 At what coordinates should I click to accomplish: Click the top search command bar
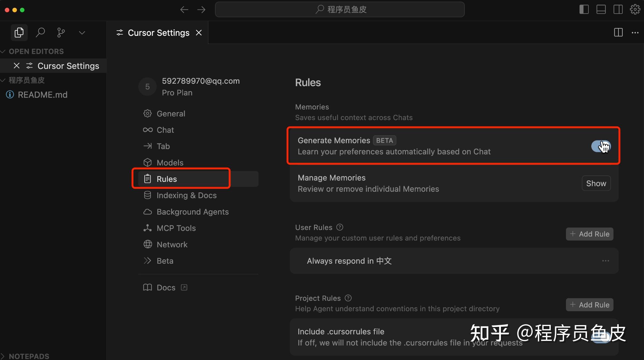(x=340, y=9)
